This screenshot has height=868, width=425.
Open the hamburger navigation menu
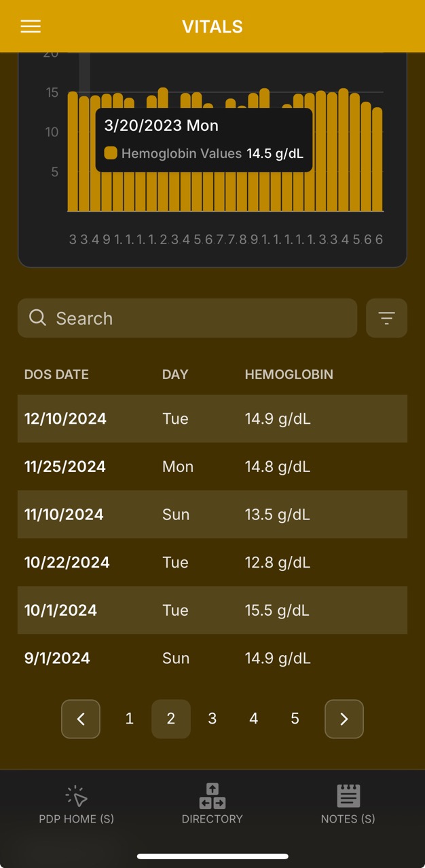(30, 26)
